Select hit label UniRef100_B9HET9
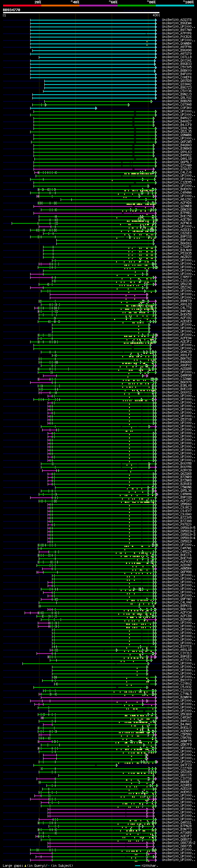Screen dimensions: 197x868 click(x=177, y=301)
